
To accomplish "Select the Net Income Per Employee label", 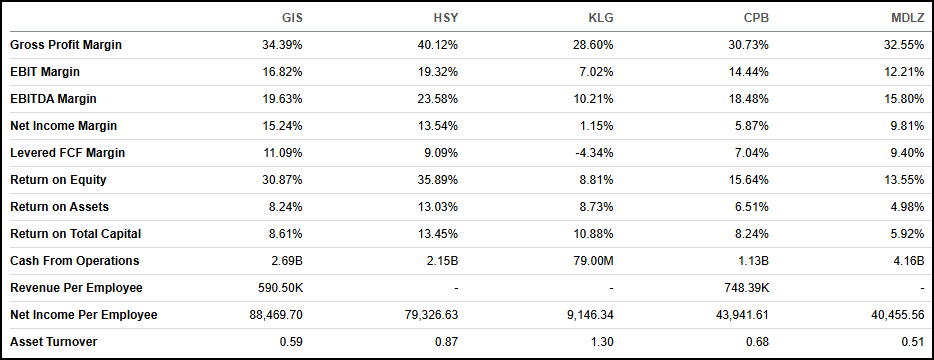I will [x=84, y=315].
